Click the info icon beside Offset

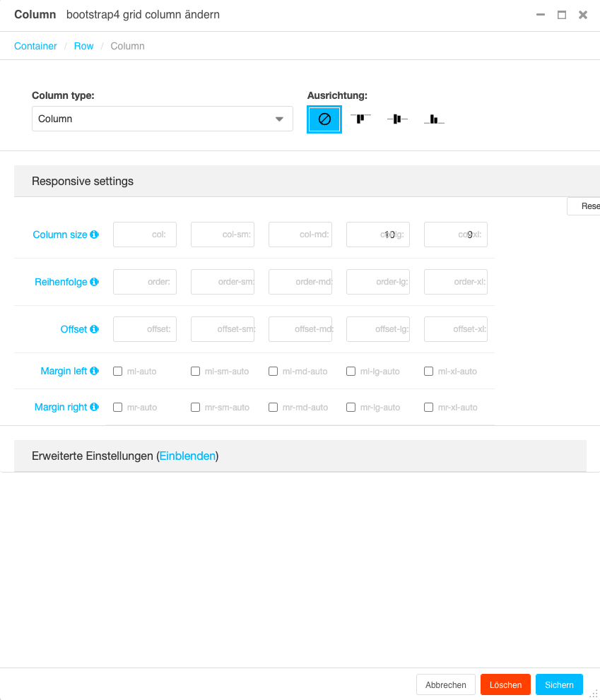(x=95, y=329)
